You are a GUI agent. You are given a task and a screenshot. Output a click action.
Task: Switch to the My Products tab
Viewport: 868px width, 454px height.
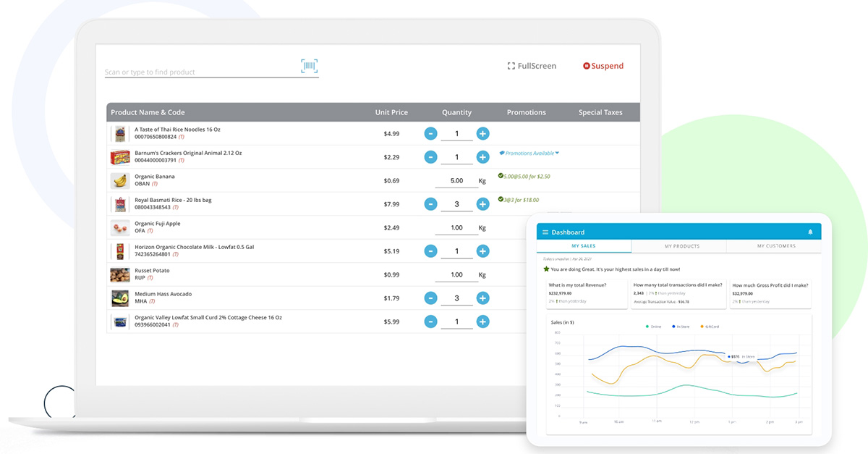(x=681, y=246)
